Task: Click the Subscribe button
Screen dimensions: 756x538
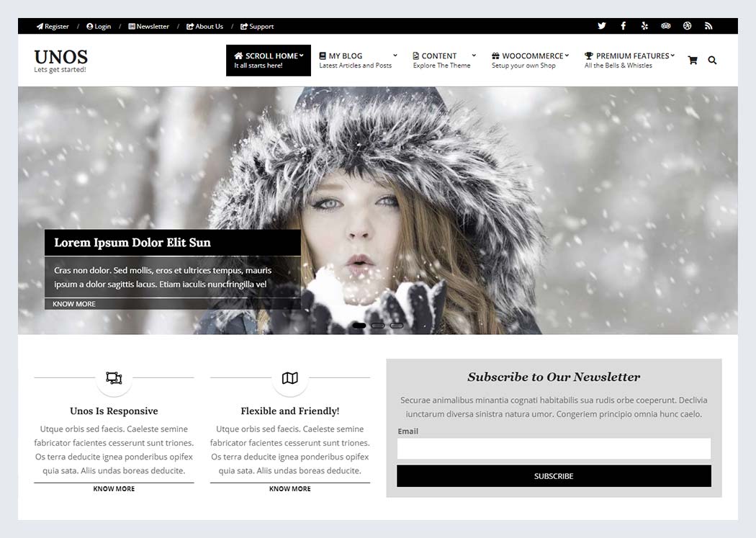Action: click(x=554, y=476)
